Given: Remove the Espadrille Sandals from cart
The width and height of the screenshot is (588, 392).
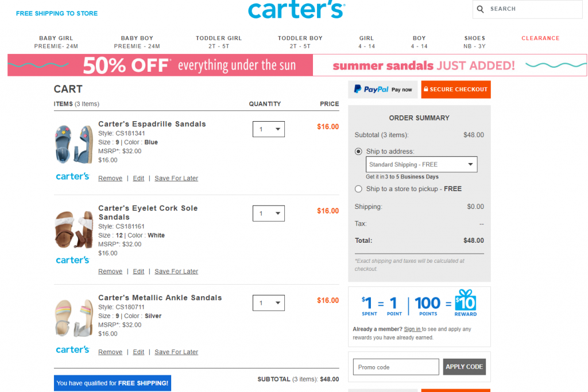Looking at the screenshot, I should pyautogui.click(x=110, y=178).
